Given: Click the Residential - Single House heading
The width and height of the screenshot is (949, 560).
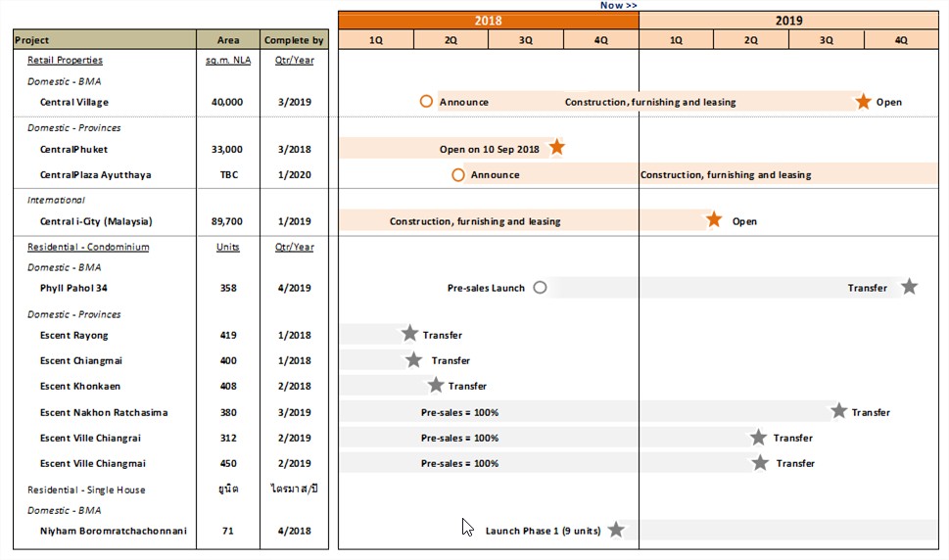Looking at the screenshot, I should pos(86,490).
